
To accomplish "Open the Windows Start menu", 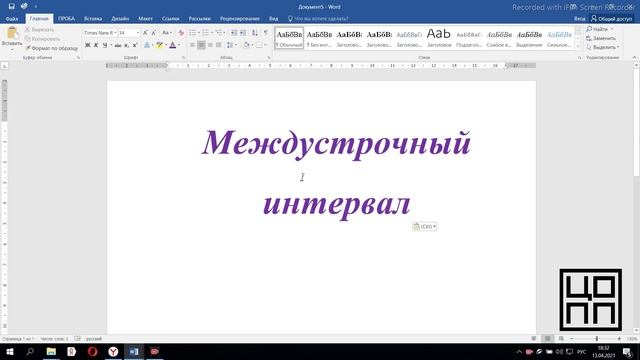I will coord(10,351).
